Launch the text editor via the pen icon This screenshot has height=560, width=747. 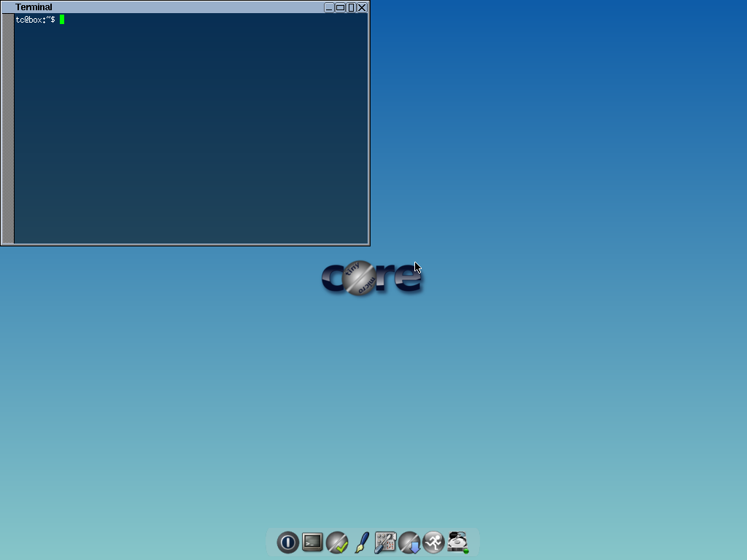361,542
